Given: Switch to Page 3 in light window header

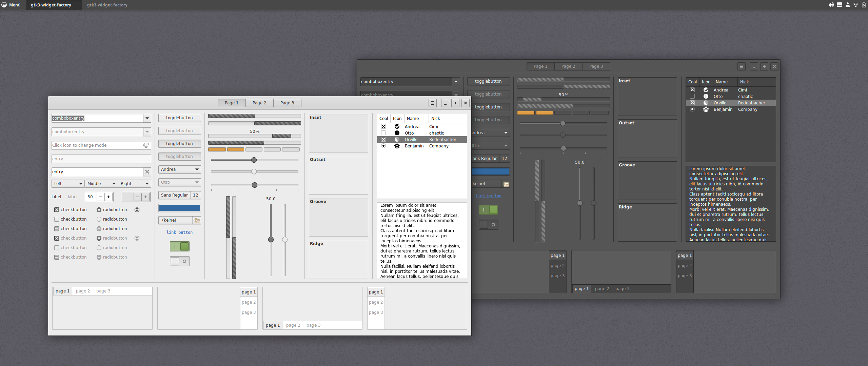Looking at the screenshot, I should pos(287,103).
